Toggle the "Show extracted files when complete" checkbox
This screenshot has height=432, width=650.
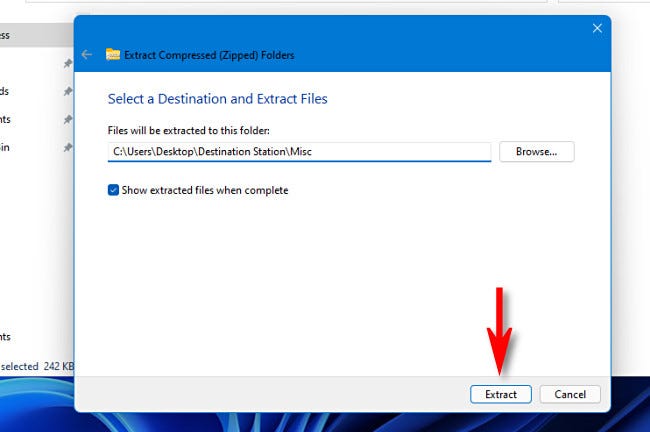tap(114, 190)
